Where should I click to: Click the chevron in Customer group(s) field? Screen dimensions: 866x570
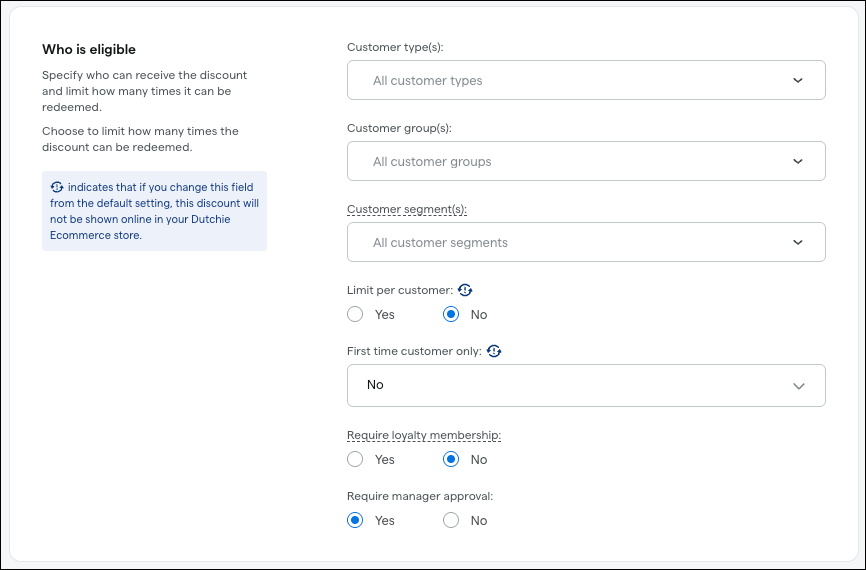798,161
